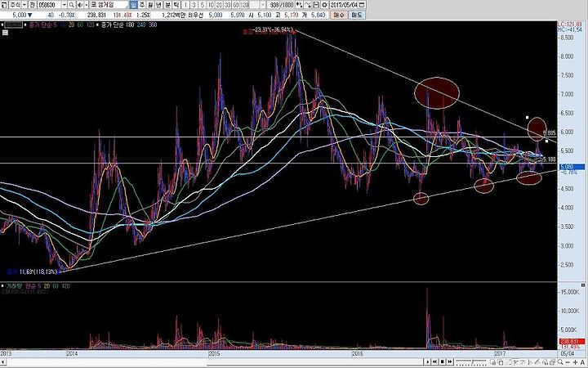Click the current price label 5,080
The image size is (588, 368).
point(572,167)
